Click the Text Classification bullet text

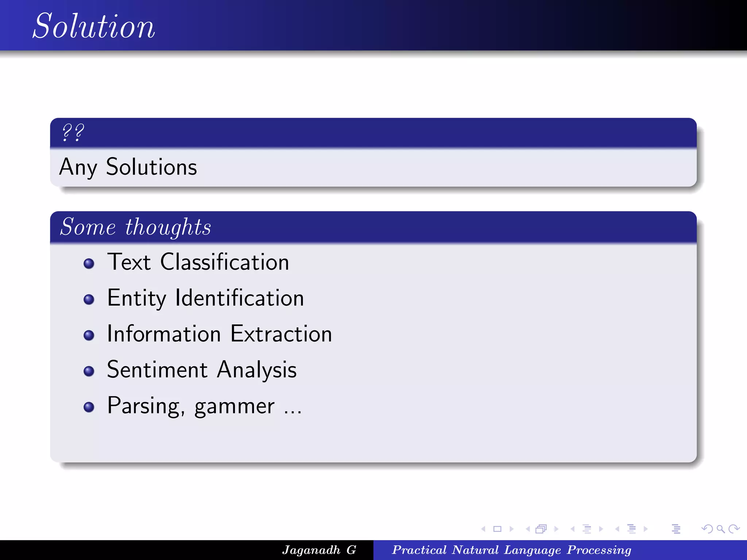[198, 262]
